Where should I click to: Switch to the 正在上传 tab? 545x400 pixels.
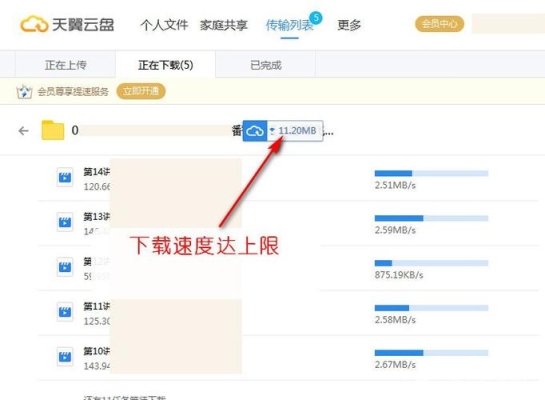65,65
